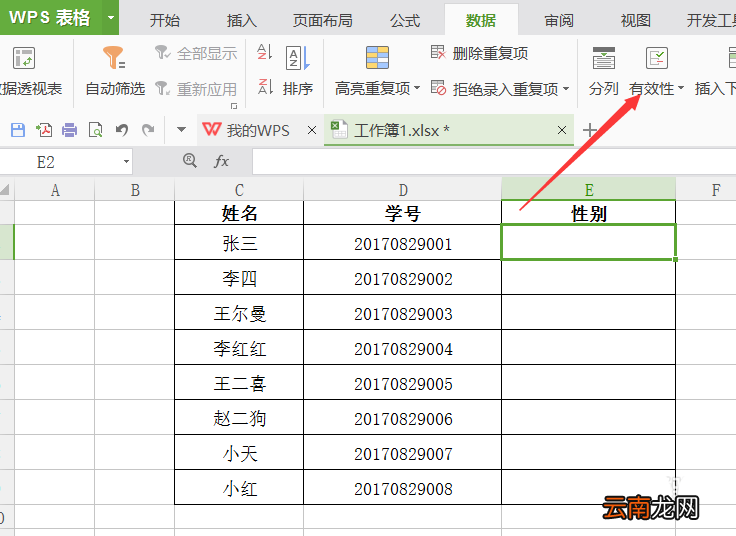Close the 工作簿1.xlsx tab

562,130
